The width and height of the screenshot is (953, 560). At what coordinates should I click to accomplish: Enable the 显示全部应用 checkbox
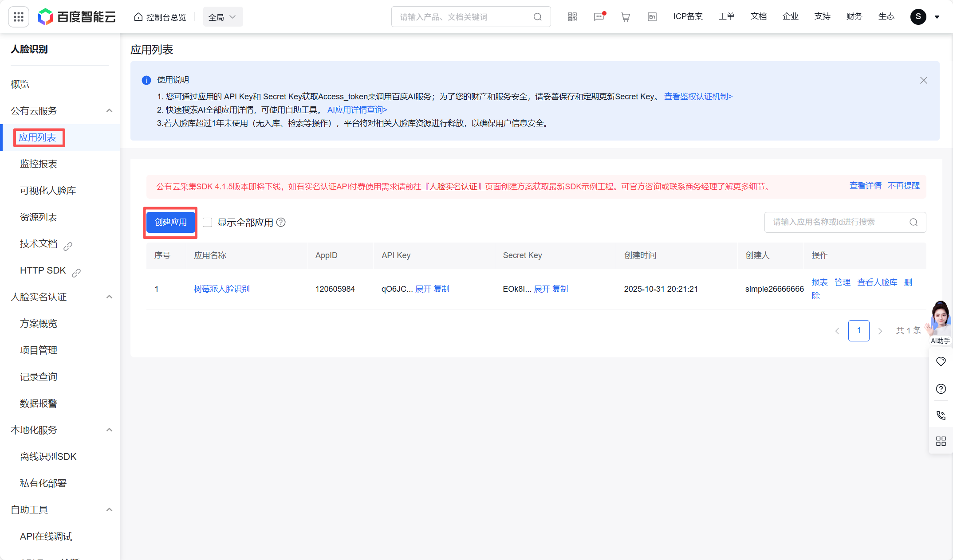[x=207, y=222]
